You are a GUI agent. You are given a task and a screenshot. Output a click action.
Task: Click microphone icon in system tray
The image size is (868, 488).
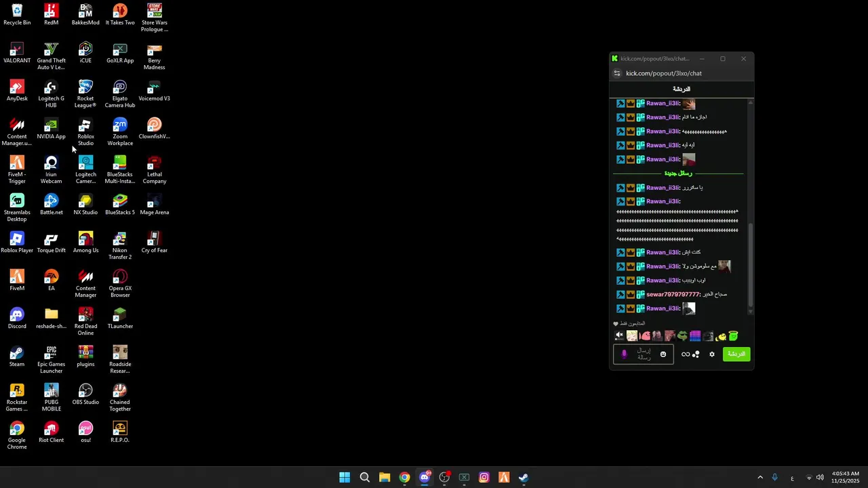click(774, 478)
